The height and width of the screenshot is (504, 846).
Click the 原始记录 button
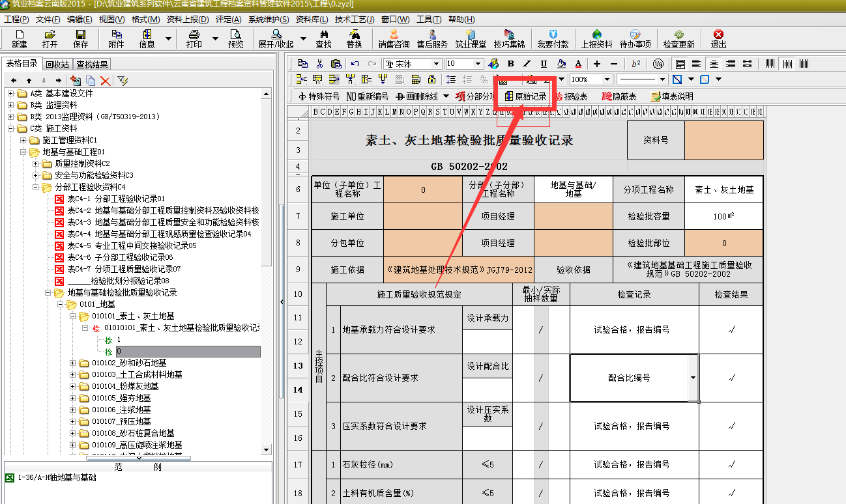click(526, 96)
